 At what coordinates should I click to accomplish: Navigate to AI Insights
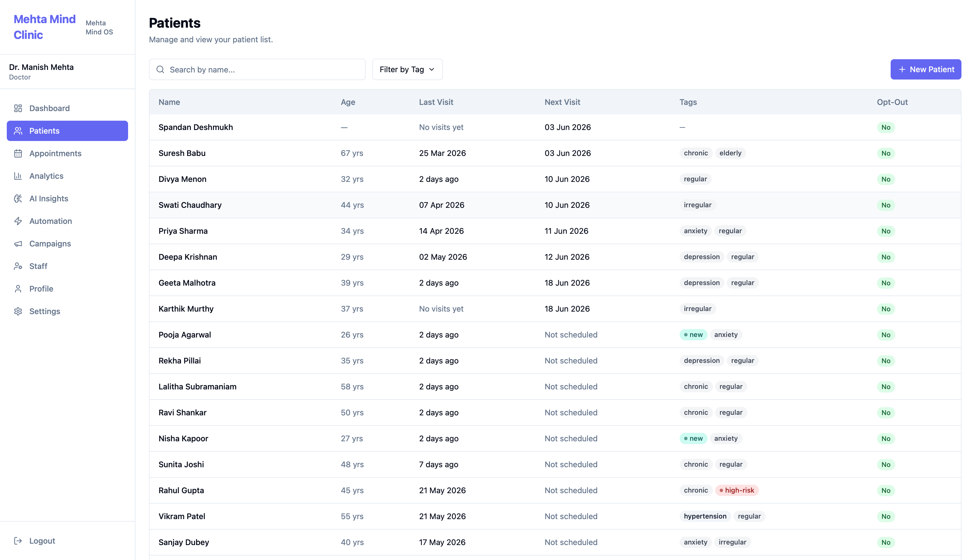67,199
